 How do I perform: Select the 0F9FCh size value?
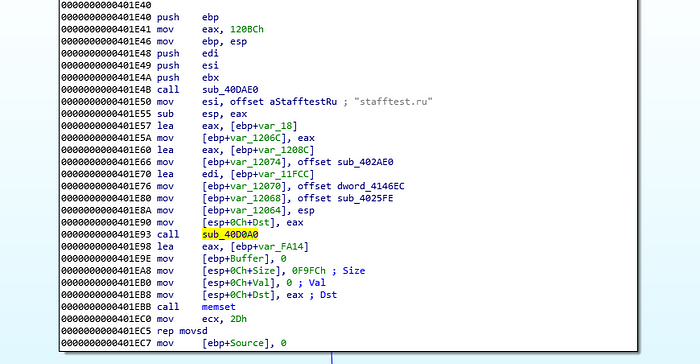[309, 271]
